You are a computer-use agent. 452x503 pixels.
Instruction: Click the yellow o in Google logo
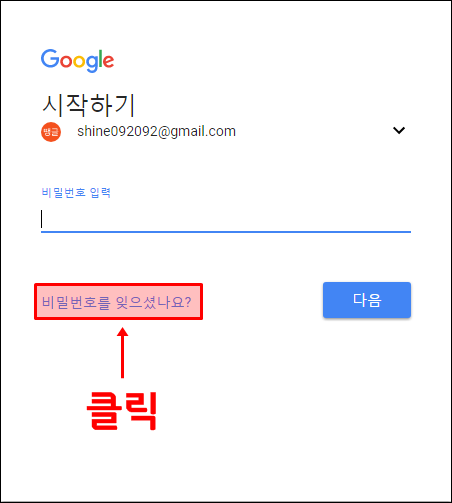coord(79,61)
